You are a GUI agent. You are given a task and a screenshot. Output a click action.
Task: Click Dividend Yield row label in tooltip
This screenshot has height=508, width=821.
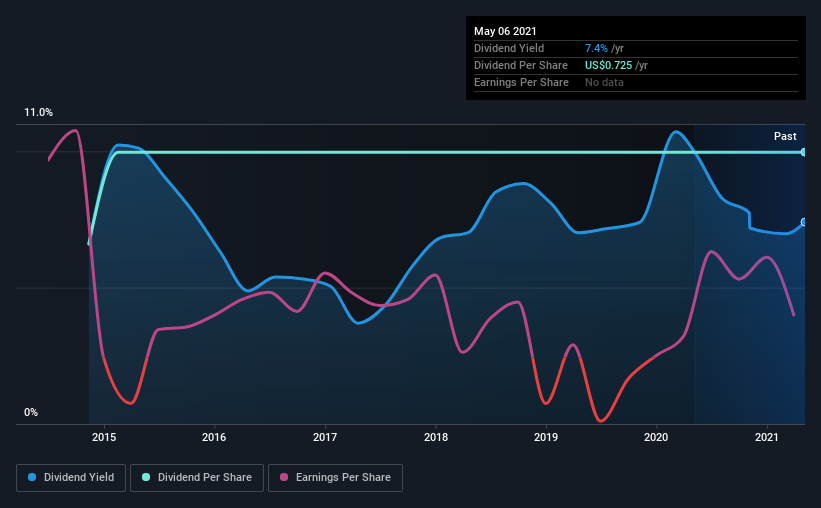[509, 48]
